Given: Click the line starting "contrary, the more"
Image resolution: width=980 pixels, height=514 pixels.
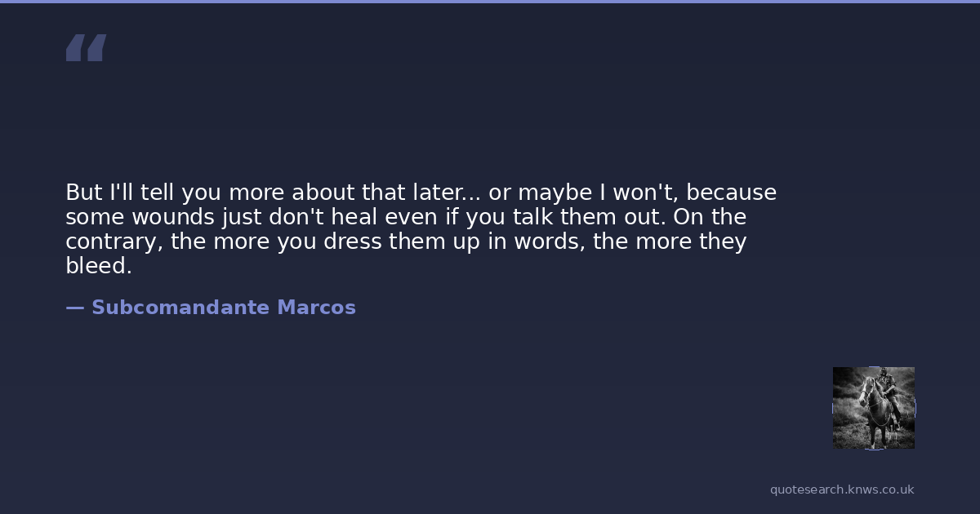Looking at the screenshot, I should click(406, 242).
